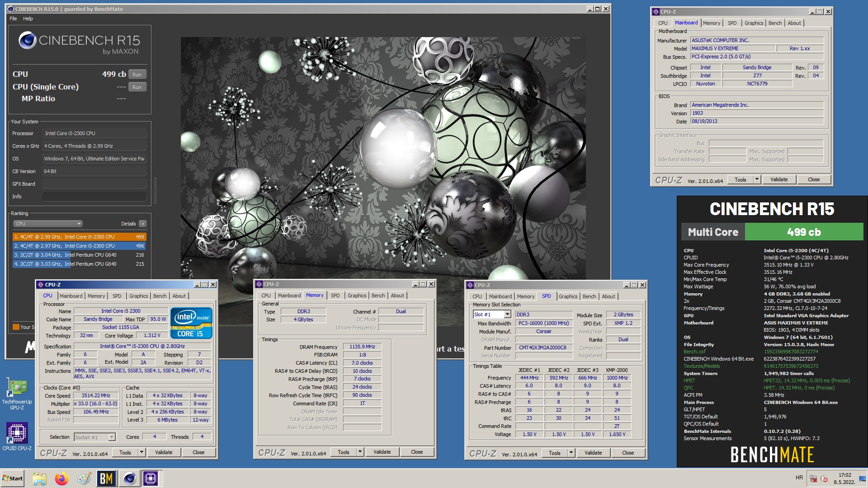Click Validate in CPU-Z Mainboard window
Screen dimensions: 868x488
[779, 179]
